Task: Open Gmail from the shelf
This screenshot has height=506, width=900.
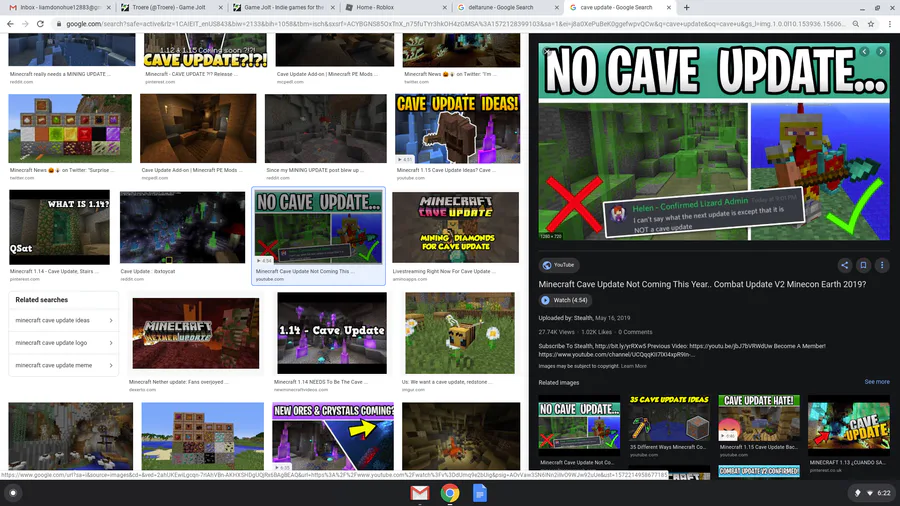Action: click(420, 493)
